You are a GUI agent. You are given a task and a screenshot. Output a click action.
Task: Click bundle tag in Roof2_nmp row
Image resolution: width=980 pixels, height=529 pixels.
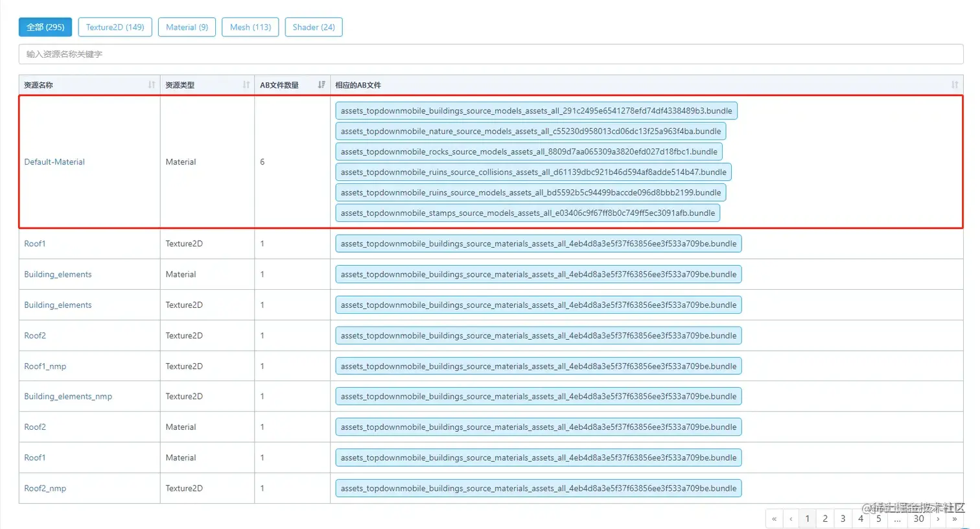(539, 488)
